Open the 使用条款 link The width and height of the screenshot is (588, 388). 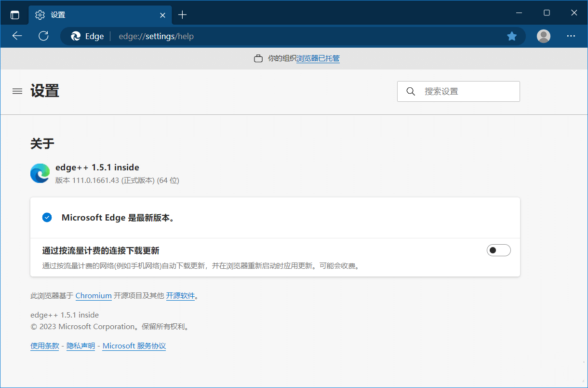point(44,346)
